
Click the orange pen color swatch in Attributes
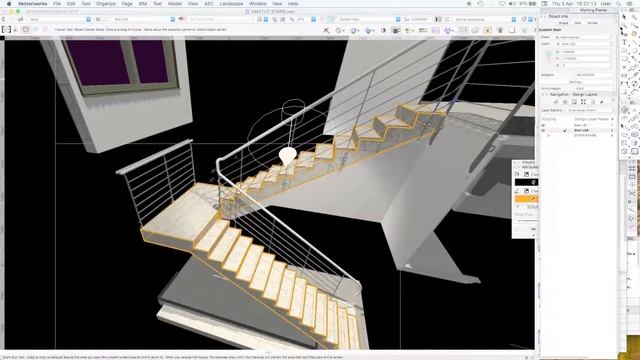click(526, 199)
